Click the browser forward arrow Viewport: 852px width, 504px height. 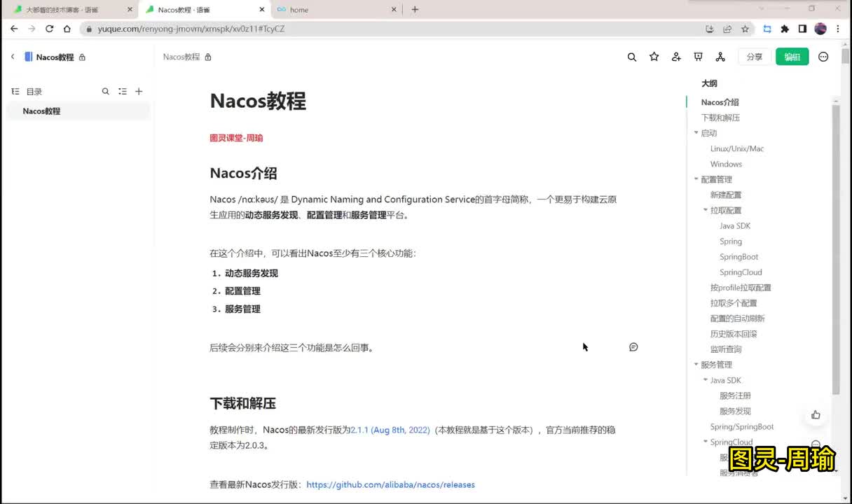pyautogui.click(x=32, y=29)
